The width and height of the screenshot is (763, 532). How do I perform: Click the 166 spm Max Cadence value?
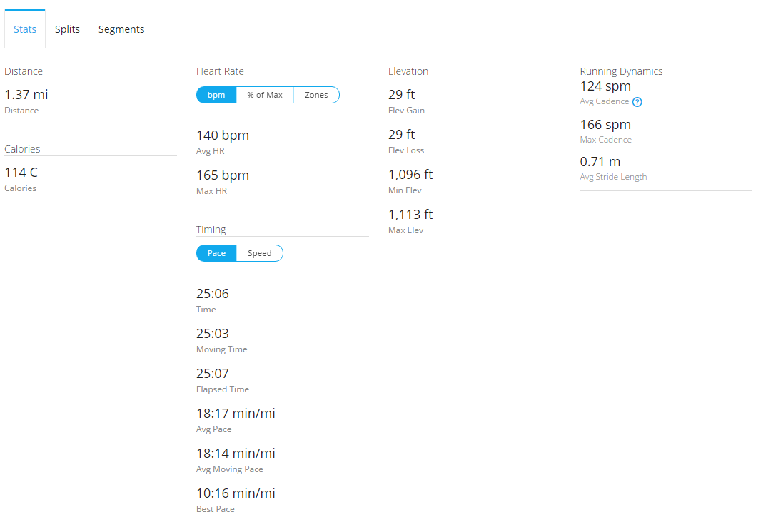click(605, 125)
